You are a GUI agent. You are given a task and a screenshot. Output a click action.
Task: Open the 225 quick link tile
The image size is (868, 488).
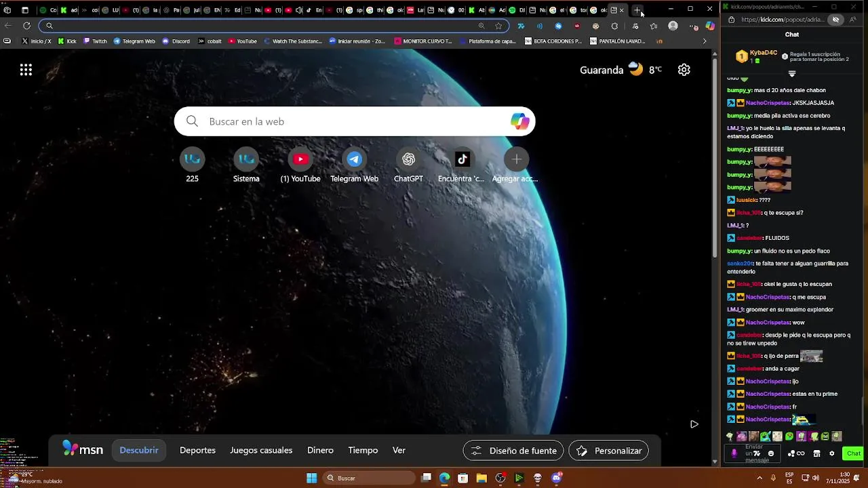tap(192, 166)
